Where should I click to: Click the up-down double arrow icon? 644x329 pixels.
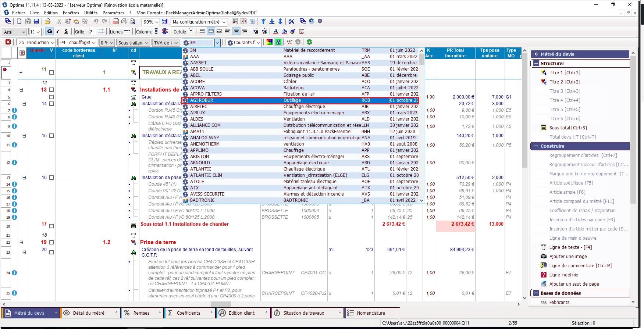[280, 22]
